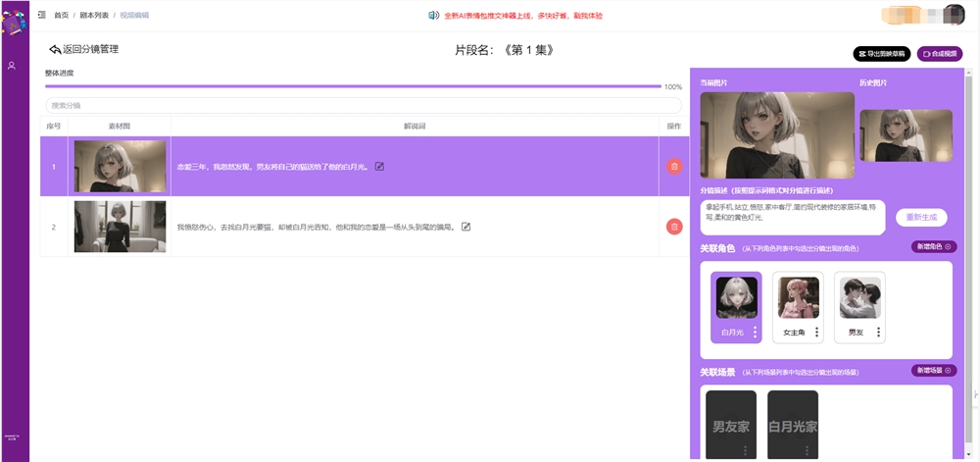Screen dimensions: 980x462
Task: Click the speaker announcement icon
Action: [x=434, y=15]
